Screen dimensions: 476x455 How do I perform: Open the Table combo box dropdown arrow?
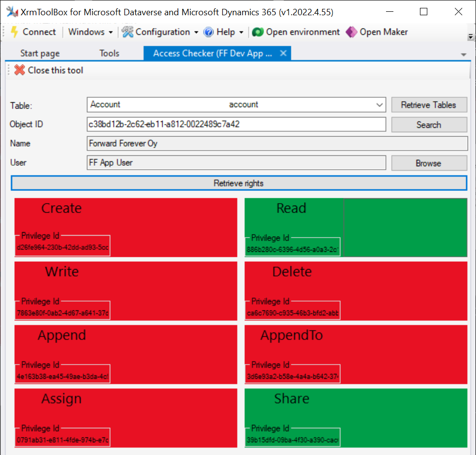pos(379,105)
